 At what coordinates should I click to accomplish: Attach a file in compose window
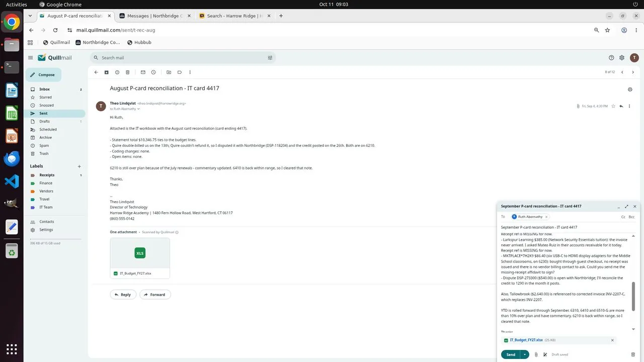(536, 354)
